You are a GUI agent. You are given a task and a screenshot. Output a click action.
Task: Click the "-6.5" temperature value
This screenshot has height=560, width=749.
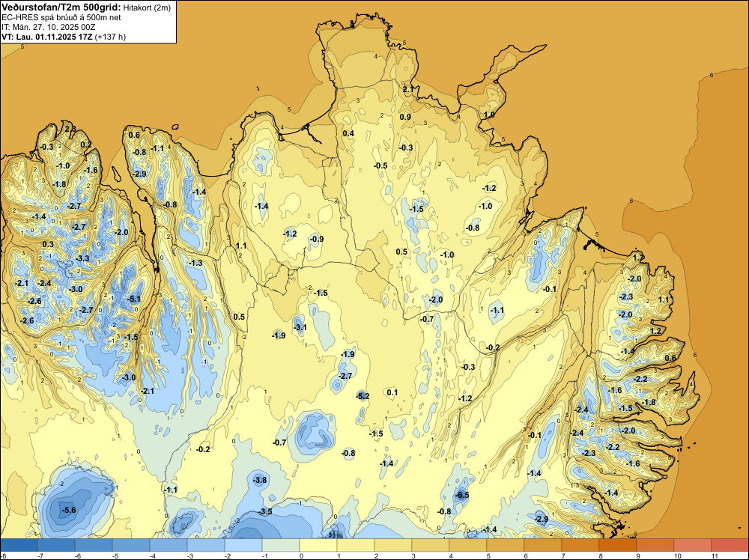point(462,495)
